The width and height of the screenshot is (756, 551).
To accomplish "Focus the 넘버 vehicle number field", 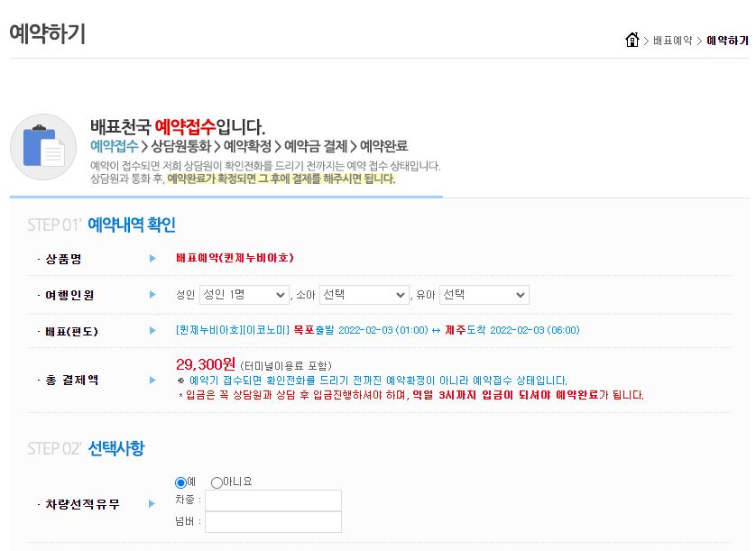I will click(273, 522).
